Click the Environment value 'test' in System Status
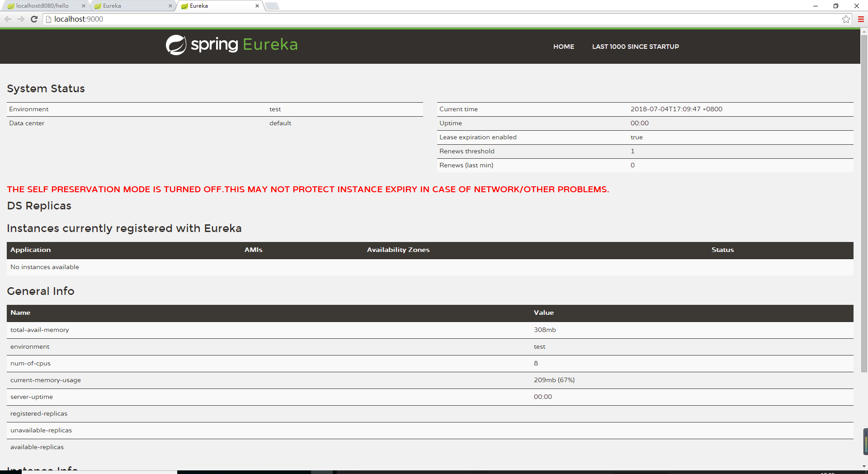The image size is (868, 474). [x=275, y=109]
